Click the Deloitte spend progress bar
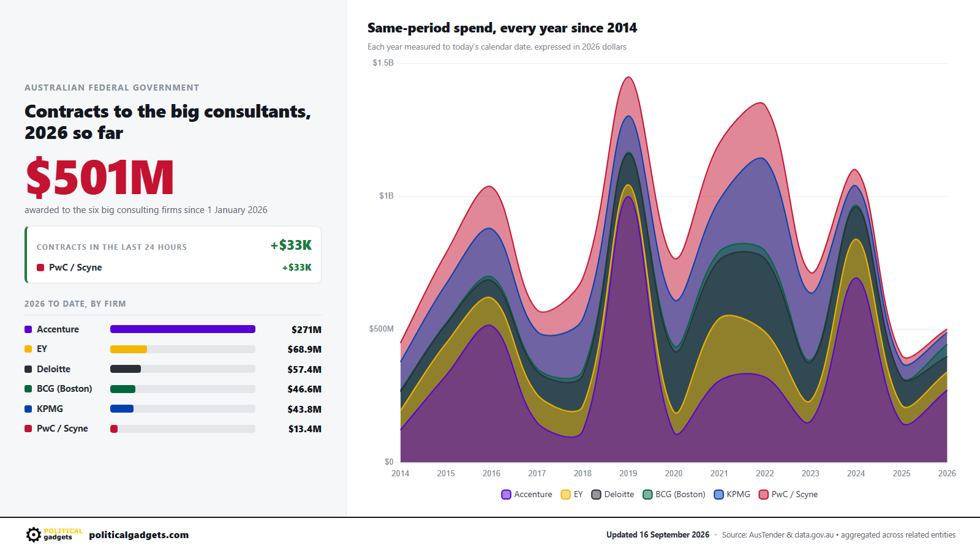 pos(183,369)
